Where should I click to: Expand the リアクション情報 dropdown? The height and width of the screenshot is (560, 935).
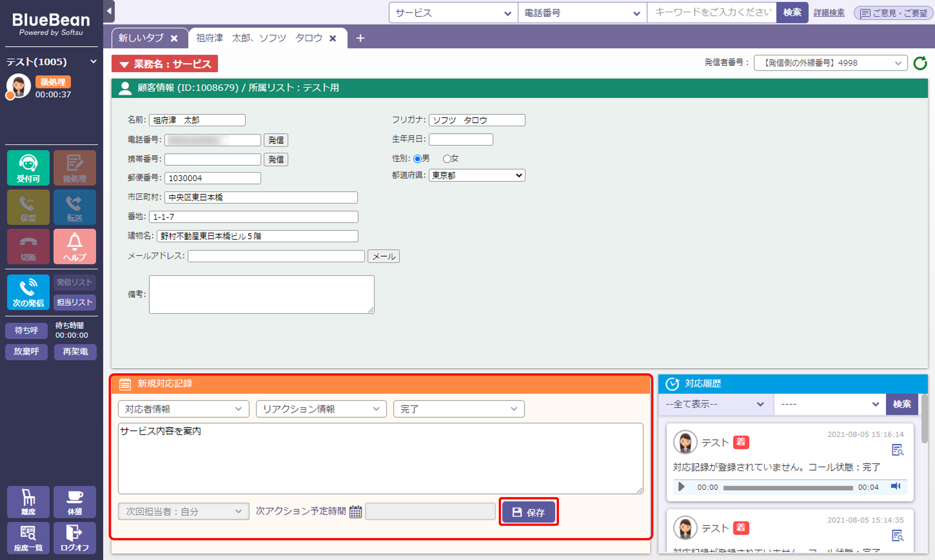[x=321, y=409]
